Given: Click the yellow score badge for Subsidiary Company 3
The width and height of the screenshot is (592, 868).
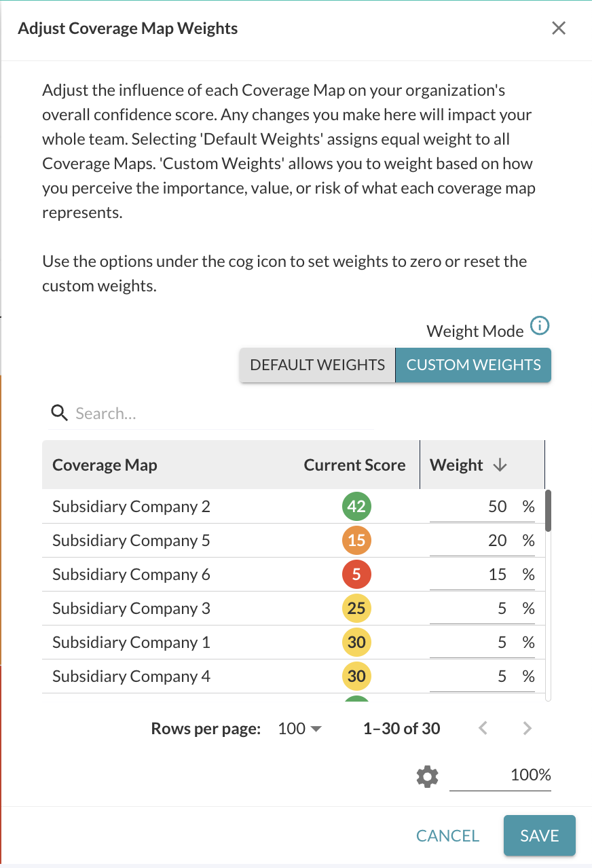Looking at the screenshot, I should [356, 608].
